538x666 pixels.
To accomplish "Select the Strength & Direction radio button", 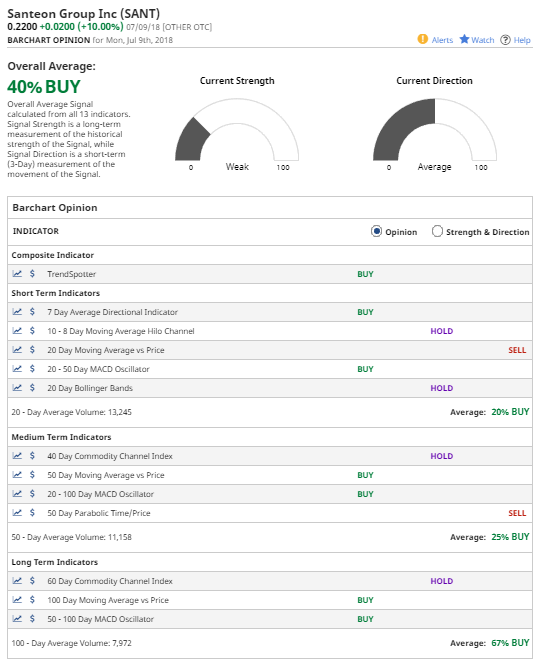I will (437, 231).
